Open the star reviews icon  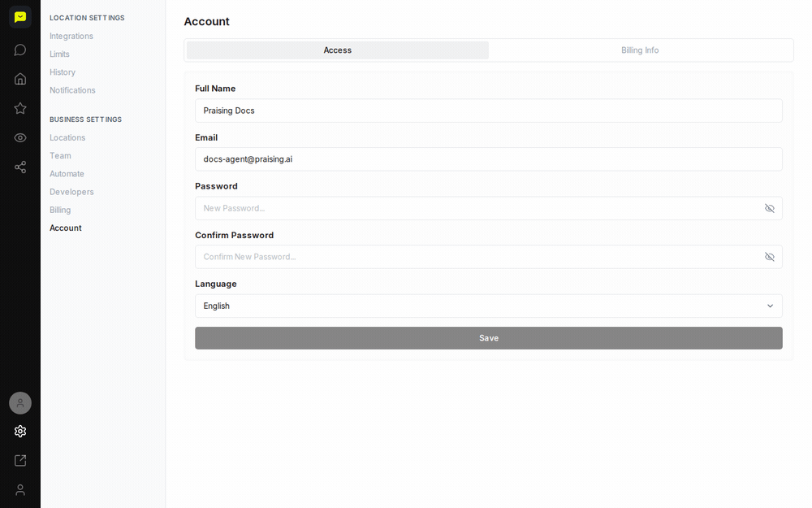tap(20, 108)
